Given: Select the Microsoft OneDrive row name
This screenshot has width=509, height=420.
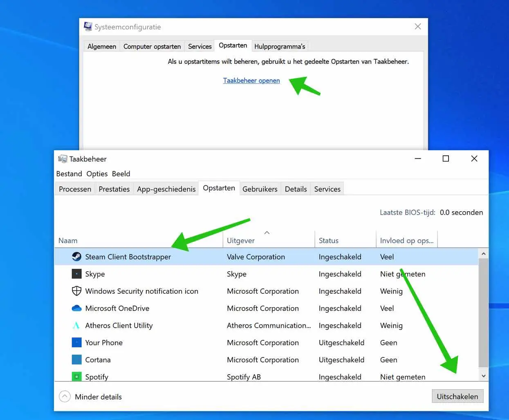Looking at the screenshot, I should 117,308.
